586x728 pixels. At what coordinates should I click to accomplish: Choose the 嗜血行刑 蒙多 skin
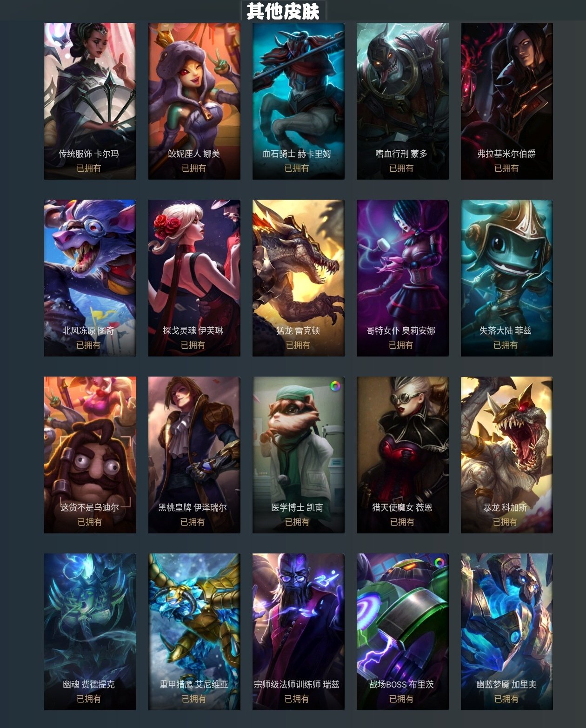(403, 101)
